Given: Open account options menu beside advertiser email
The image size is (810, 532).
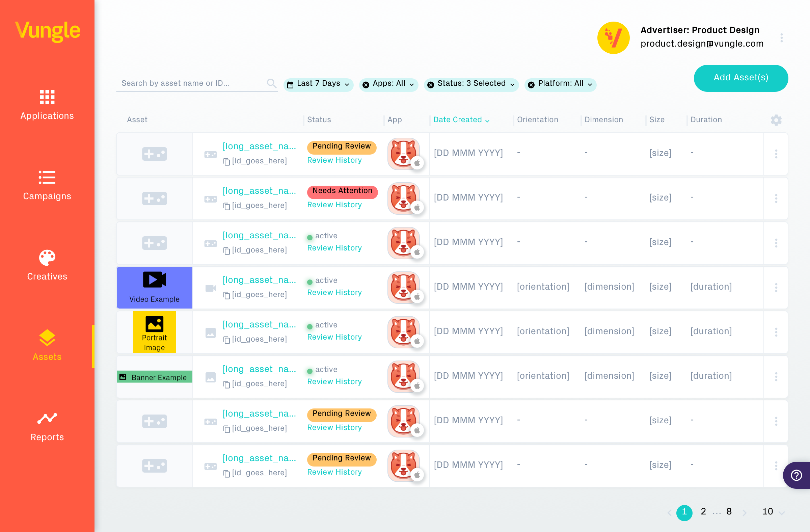Looking at the screenshot, I should click(781, 38).
